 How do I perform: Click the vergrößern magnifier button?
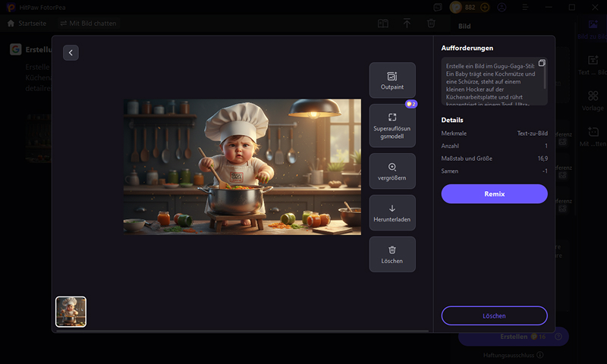coord(392,171)
